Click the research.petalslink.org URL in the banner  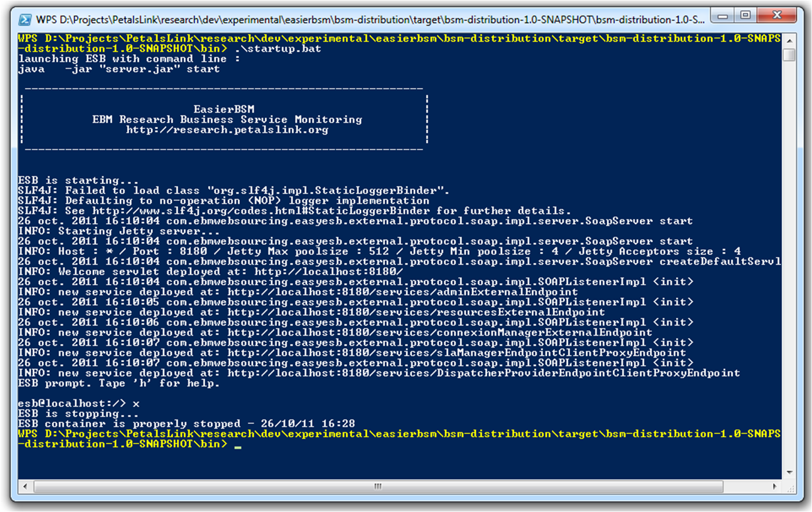click(x=227, y=130)
